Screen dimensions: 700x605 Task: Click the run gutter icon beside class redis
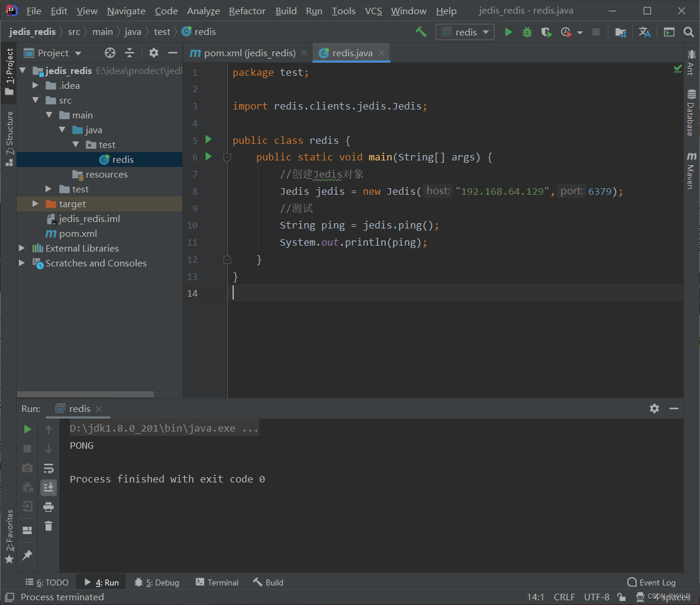click(208, 139)
